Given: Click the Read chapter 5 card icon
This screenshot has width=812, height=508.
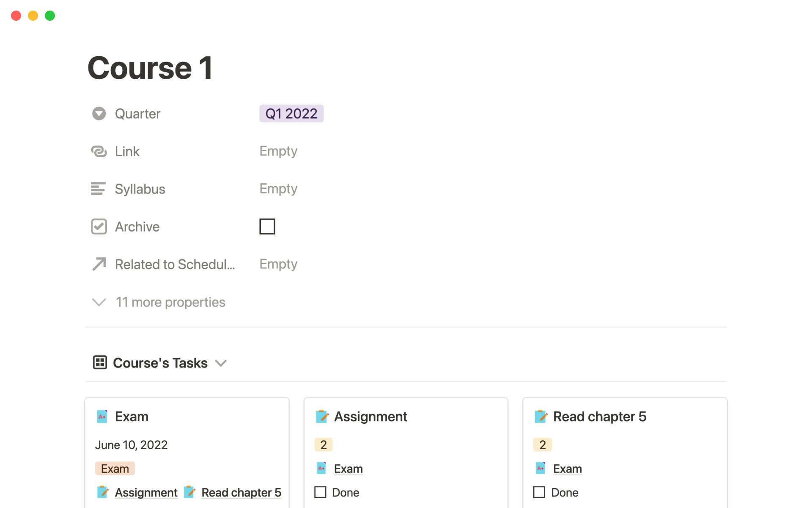Looking at the screenshot, I should pos(541,417).
